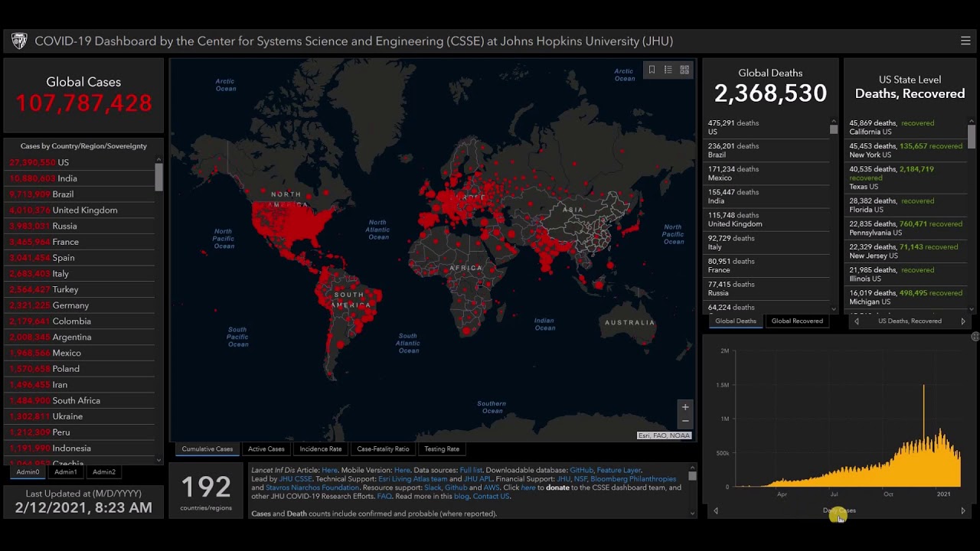Switch to Cumulative Cases map tab
The image size is (980, 551).
[x=207, y=449]
